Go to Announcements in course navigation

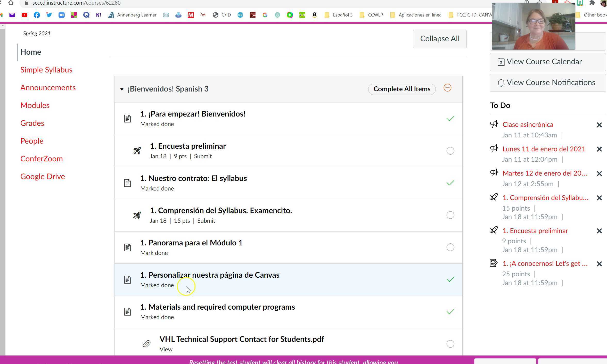point(48,88)
